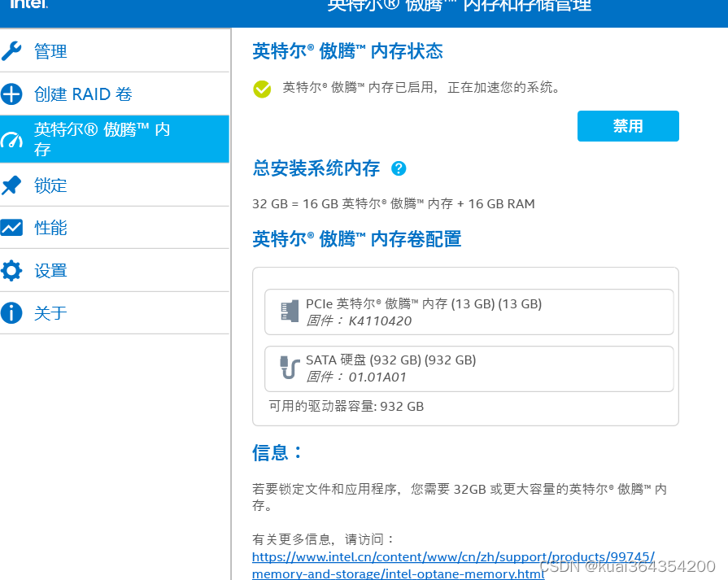Click the 内存已启用，正在加速您的系统 status text
The image size is (728, 580).
click(421, 87)
